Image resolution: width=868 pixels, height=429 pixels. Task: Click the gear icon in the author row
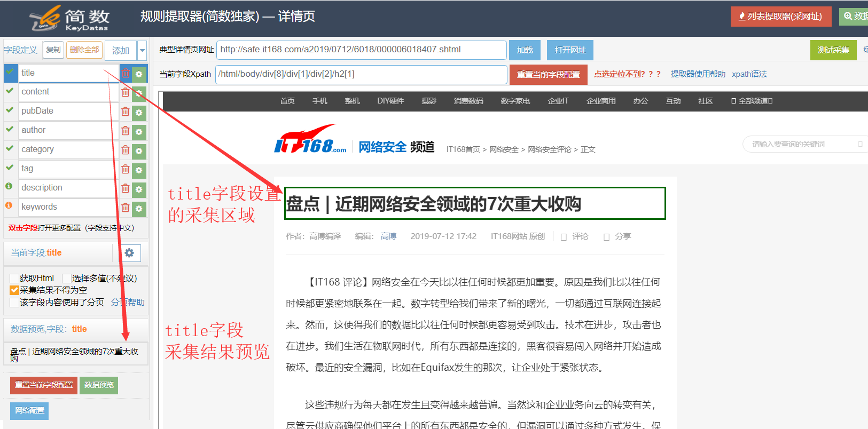(139, 132)
